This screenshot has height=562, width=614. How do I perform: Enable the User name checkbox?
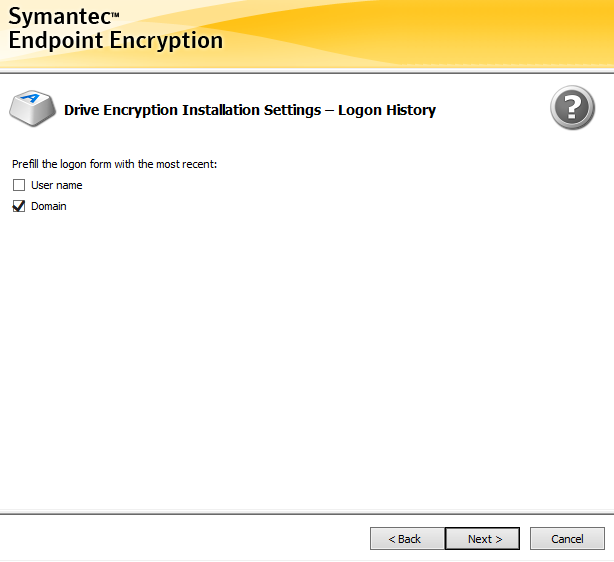pyautogui.click(x=18, y=185)
